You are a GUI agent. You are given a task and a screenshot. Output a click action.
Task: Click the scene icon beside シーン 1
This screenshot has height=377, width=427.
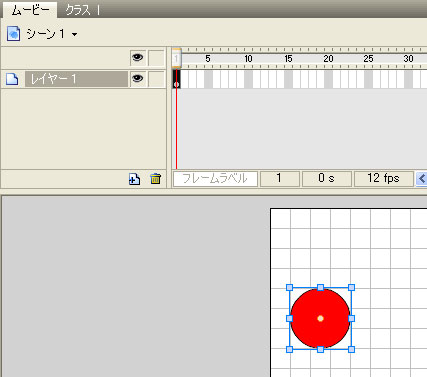(x=13, y=34)
